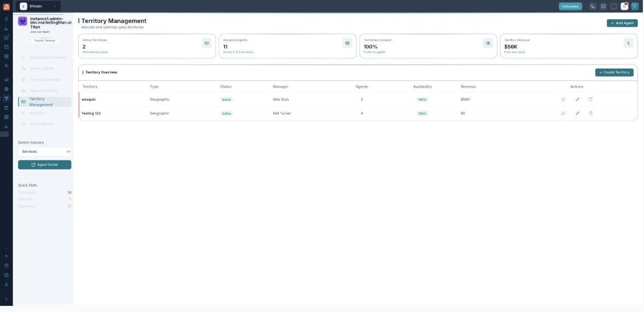Click 100% availability badge in wesquin row

(422, 100)
